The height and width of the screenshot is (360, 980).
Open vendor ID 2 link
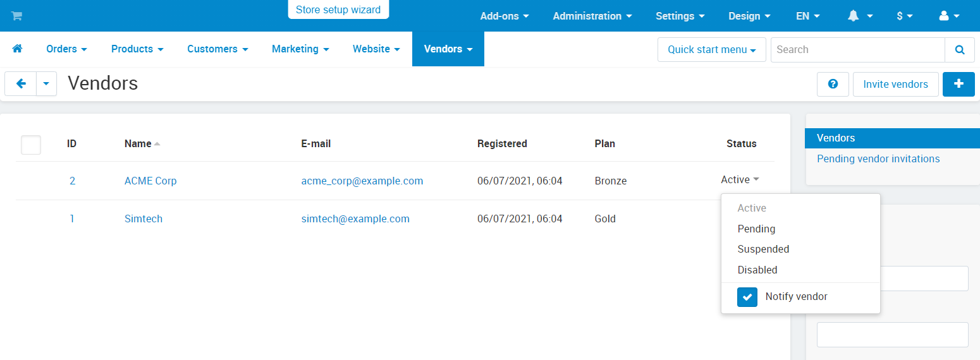(x=72, y=181)
